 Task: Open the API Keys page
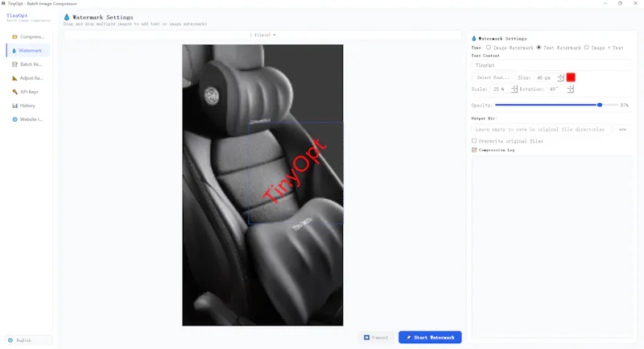[x=28, y=92]
